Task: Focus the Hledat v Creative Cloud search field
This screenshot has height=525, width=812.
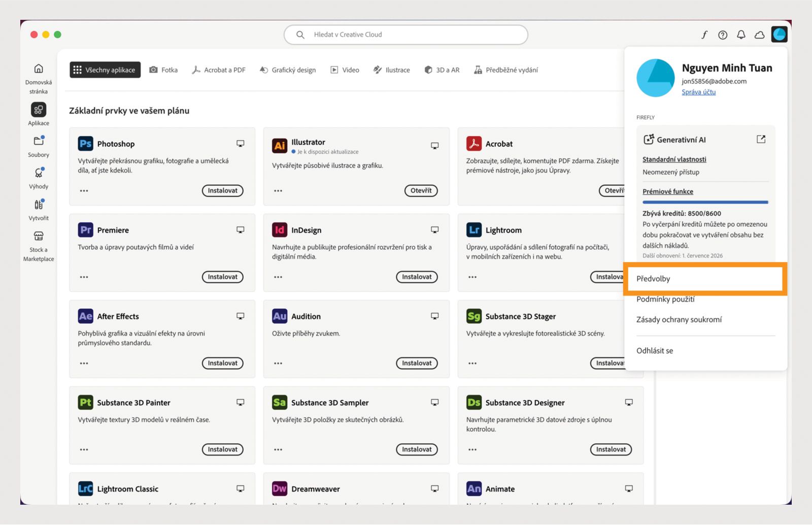Action: 406,35
